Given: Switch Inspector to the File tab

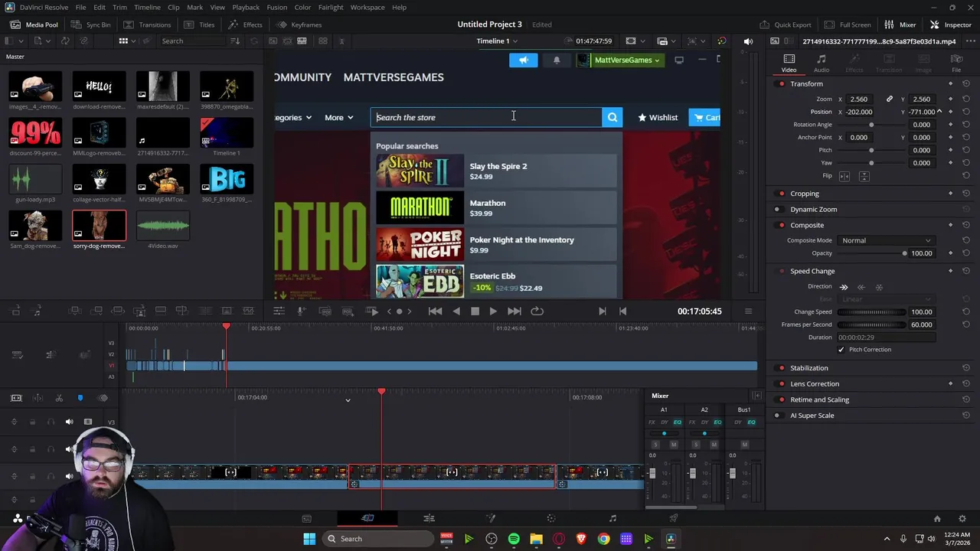Looking at the screenshot, I should click(x=956, y=64).
